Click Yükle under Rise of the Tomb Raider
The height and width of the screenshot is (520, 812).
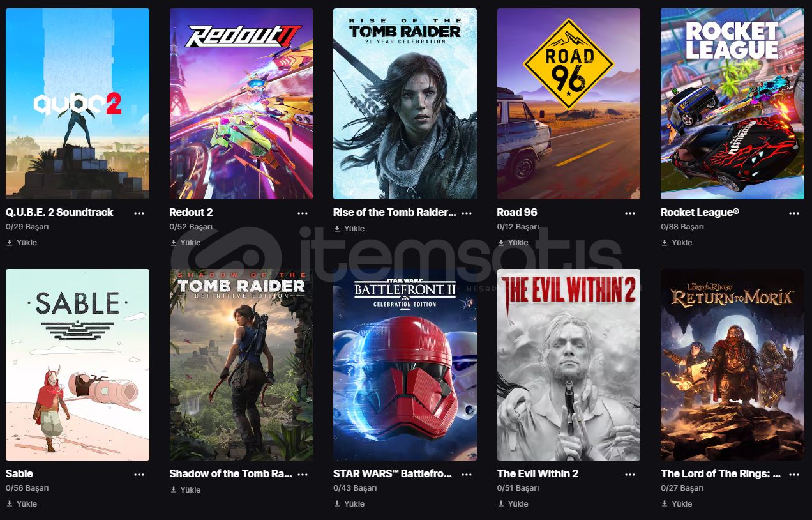tap(349, 229)
